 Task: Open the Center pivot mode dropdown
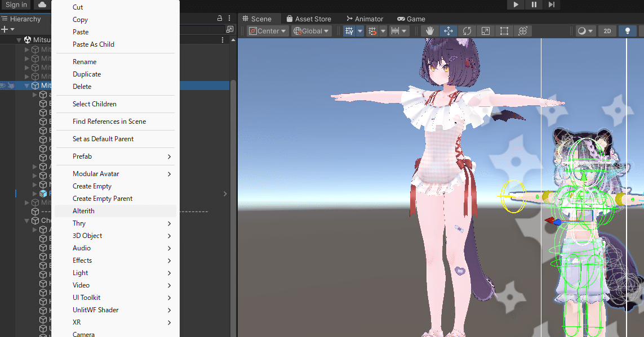(x=267, y=31)
